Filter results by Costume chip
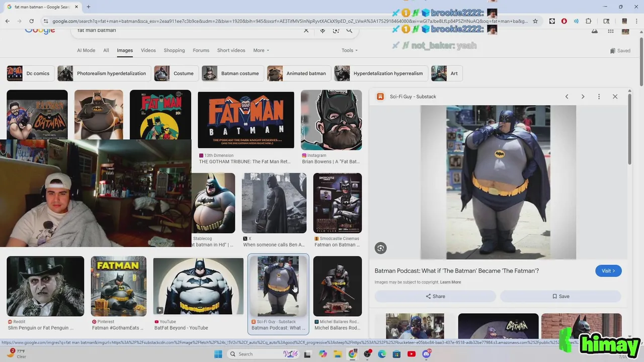644x362 pixels. pos(176,73)
